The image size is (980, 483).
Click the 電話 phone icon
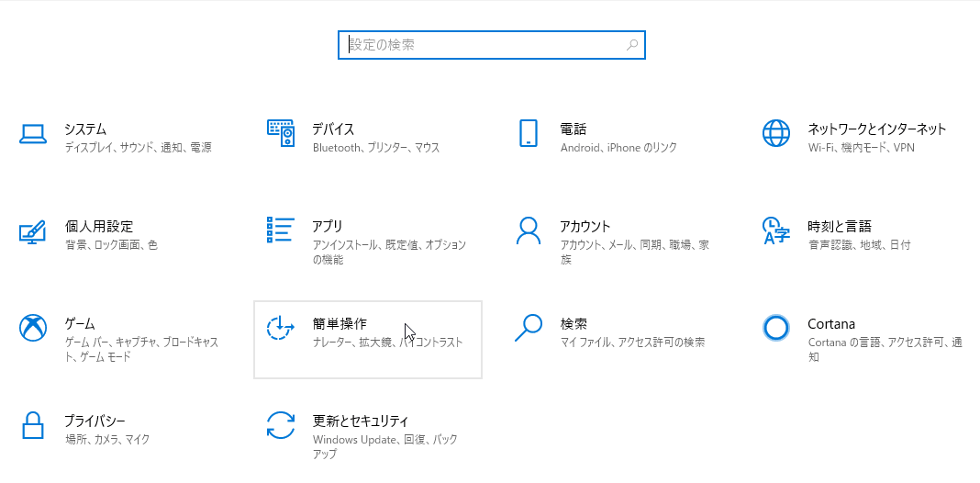click(x=529, y=132)
